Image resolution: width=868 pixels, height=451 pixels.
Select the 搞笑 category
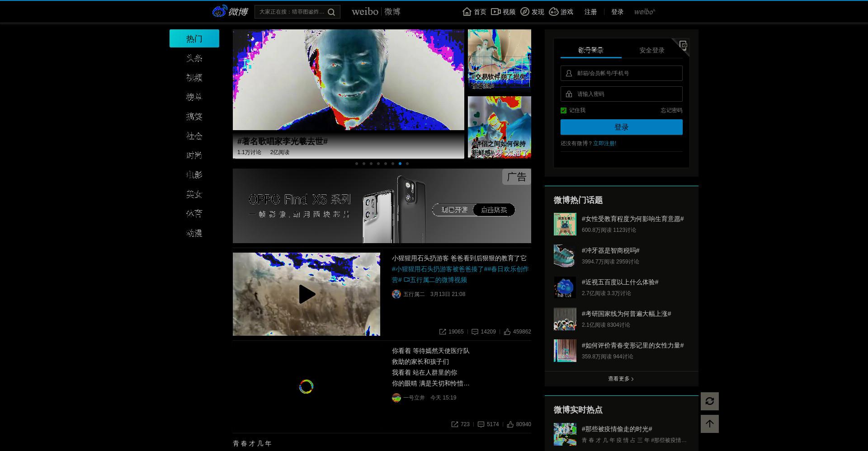pos(194,116)
